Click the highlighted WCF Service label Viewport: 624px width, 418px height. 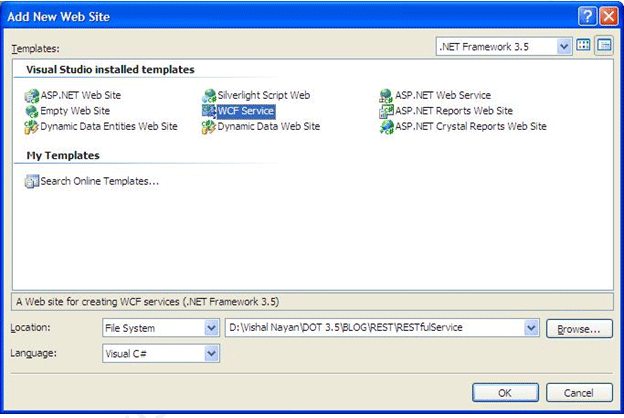coord(246,111)
